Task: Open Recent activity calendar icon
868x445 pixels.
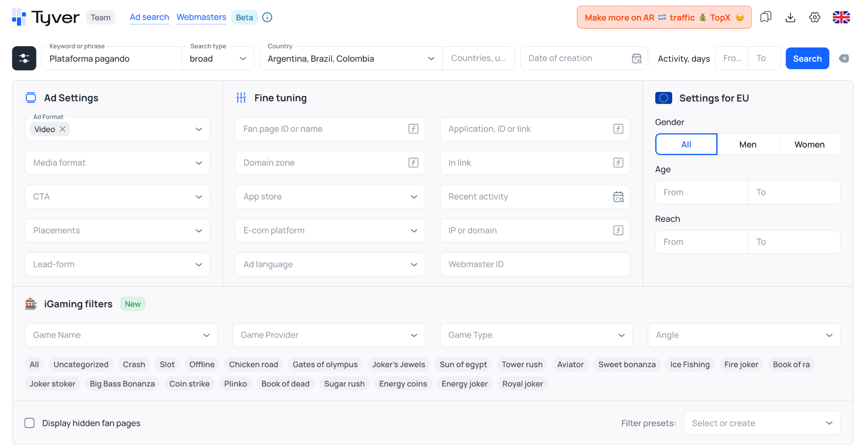Action: (618, 197)
